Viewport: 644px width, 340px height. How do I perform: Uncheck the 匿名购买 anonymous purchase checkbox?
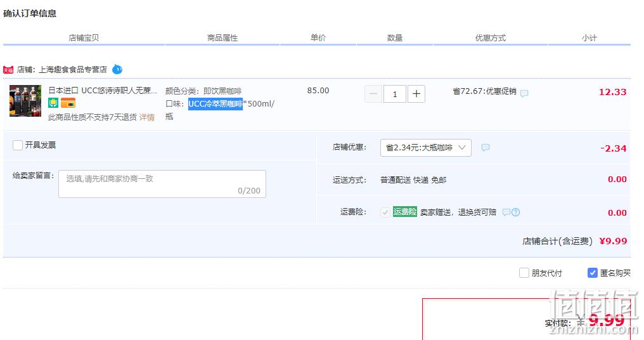592,273
